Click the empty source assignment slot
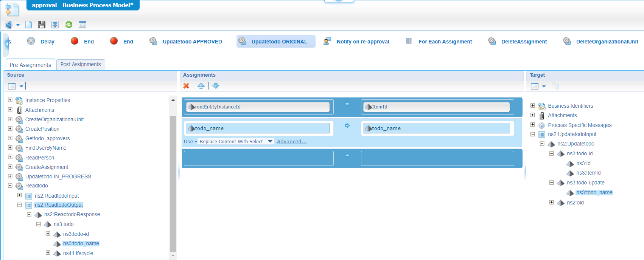The height and width of the screenshot is (260, 644). coord(258,158)
